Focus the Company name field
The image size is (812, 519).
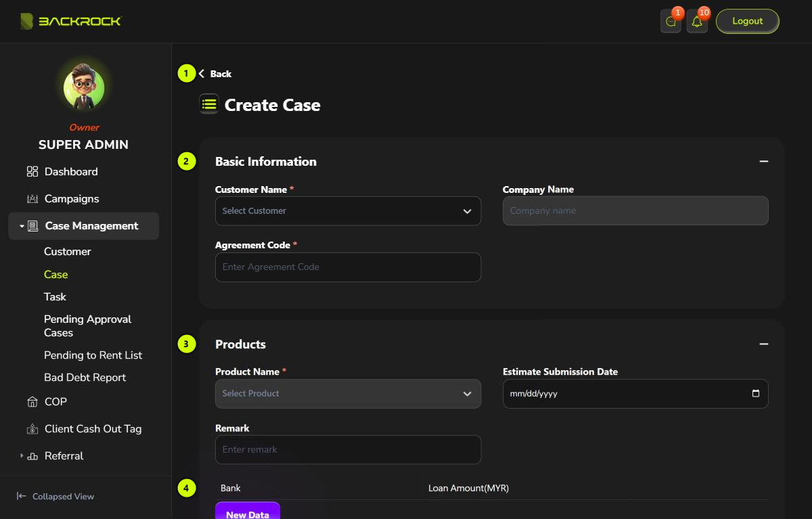pyautogui.click(x=635, y=211)
